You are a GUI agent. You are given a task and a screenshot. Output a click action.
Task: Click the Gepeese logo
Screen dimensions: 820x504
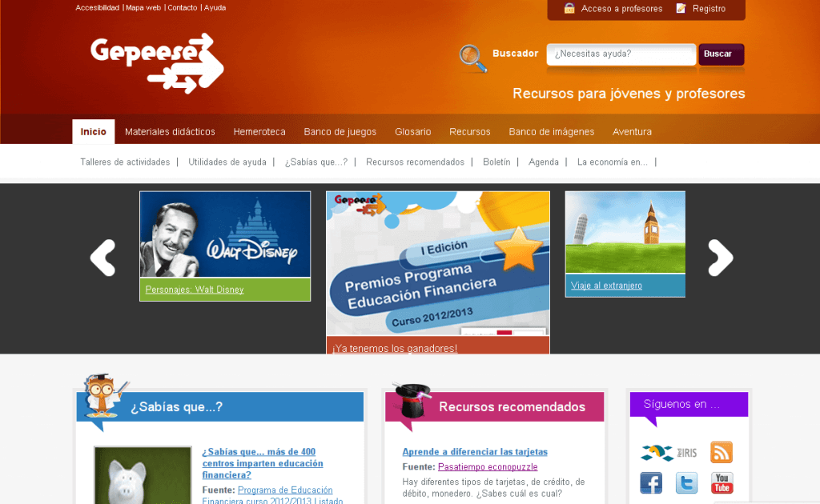point(157,62)
